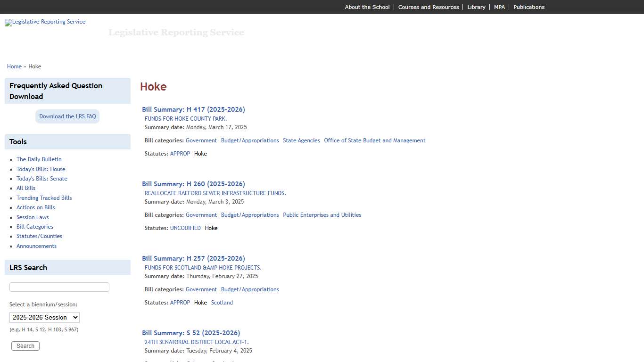Screen dimensions: 644x362
Task: Open the 24TH SENATORIAL DISTRICT LOCAL ACT-1 bill
Action: pyautogui.click(x=196, y=342)
